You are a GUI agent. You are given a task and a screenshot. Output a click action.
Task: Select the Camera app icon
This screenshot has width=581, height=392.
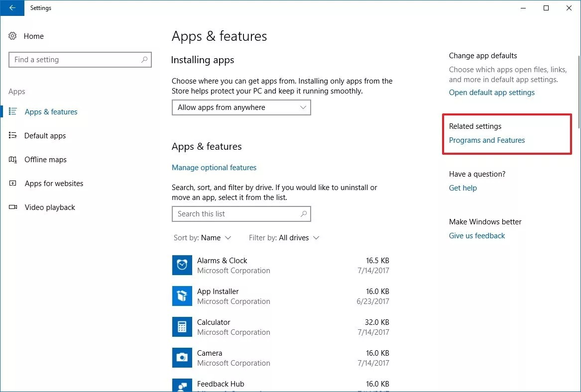pos(182,358)
